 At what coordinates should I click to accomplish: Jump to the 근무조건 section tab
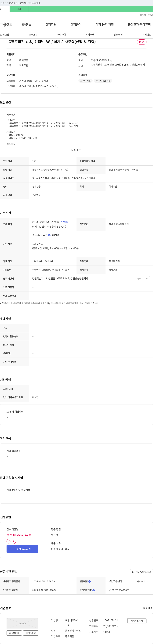(33, 34)
